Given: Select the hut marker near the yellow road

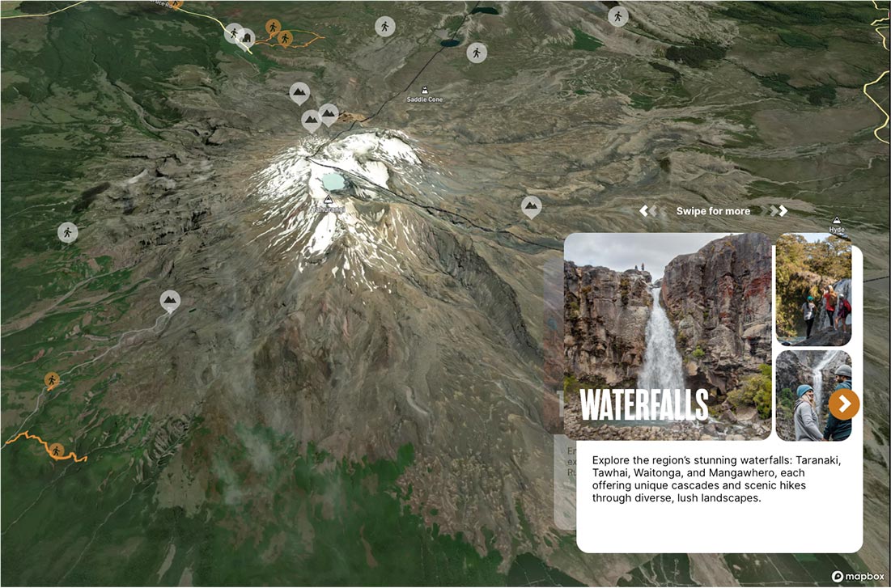Looking at the screenshot, I should (246, 37).
